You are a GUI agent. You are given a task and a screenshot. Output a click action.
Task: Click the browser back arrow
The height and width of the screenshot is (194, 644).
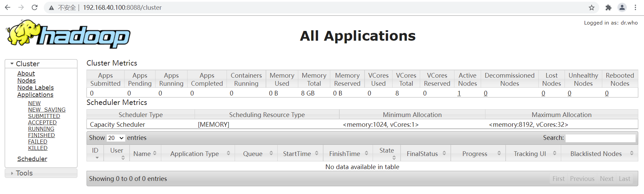(7, 7)
